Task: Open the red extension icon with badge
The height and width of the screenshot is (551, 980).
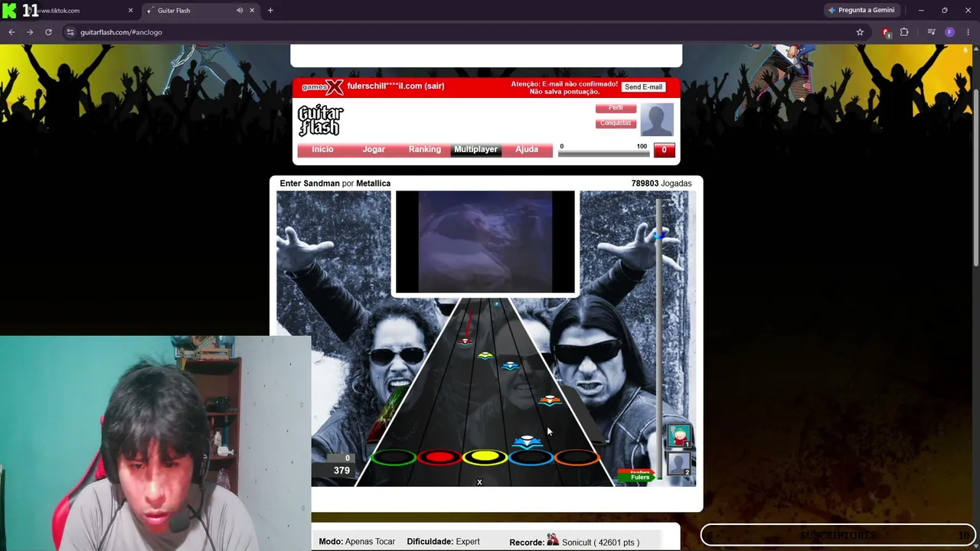Action: (x=887, y=32)
